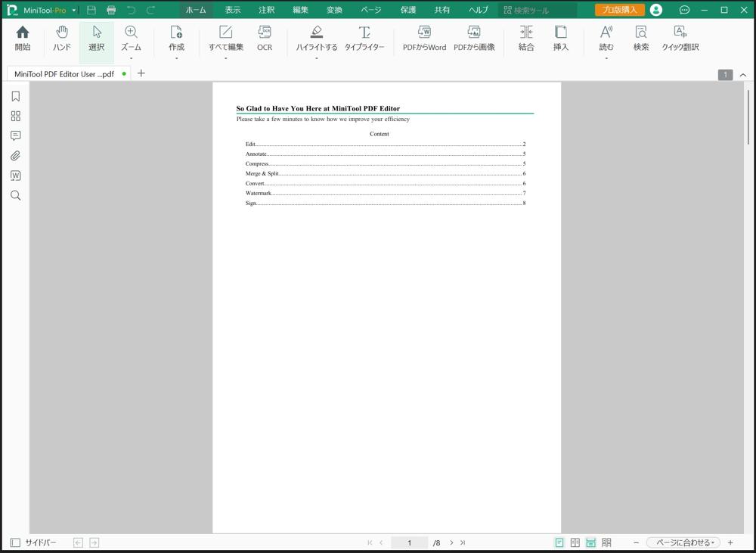This screenshot has width=756, height=553.
Task: Click the print icon in title bar
Action: click(x=111, y=10)
